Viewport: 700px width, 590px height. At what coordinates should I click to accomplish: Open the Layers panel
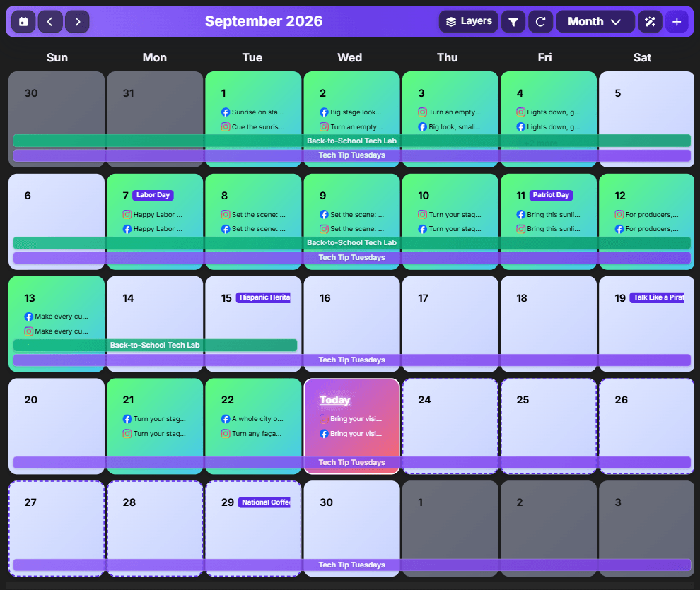[469, 21]
